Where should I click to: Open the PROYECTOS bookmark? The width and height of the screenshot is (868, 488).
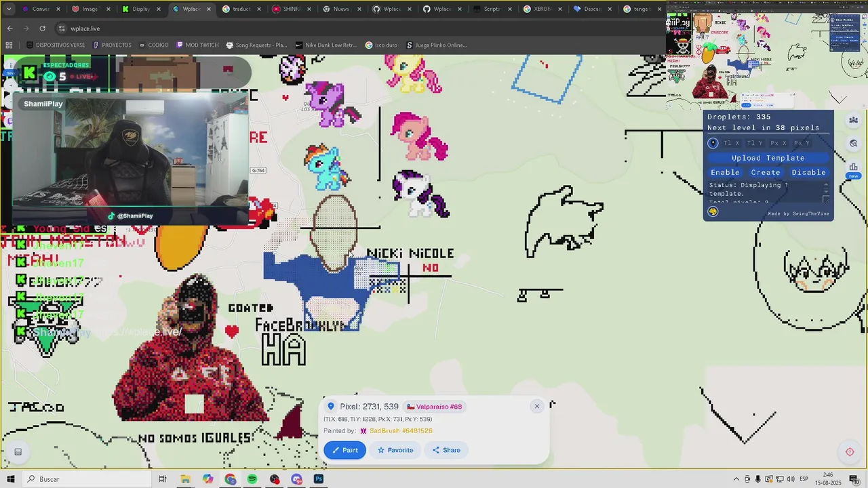112,45
